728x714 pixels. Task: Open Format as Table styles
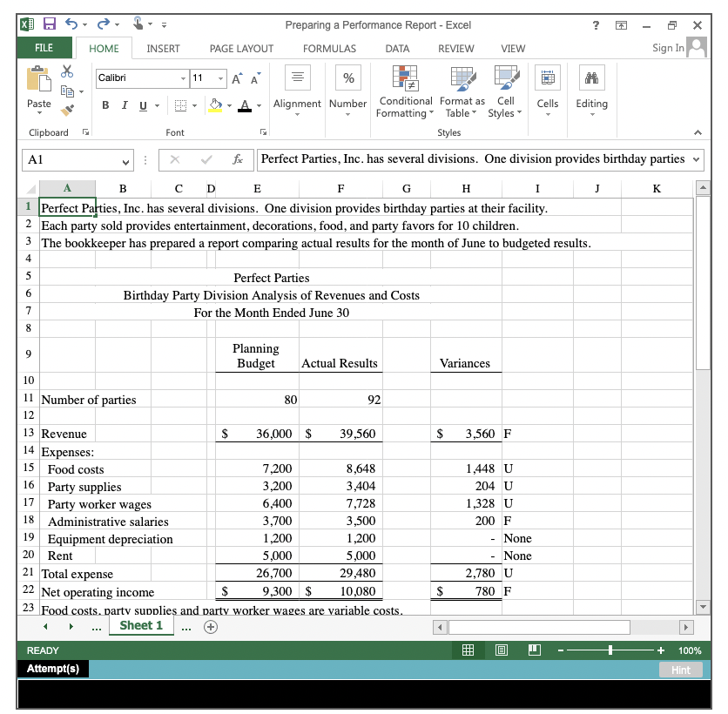pyautogui.click(x=462, y=91)
